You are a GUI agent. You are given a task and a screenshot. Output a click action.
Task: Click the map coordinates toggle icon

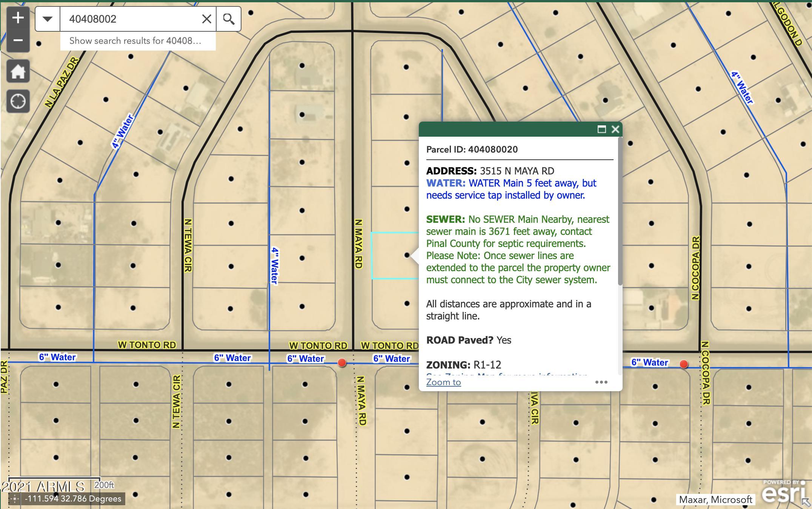(15, 499)
